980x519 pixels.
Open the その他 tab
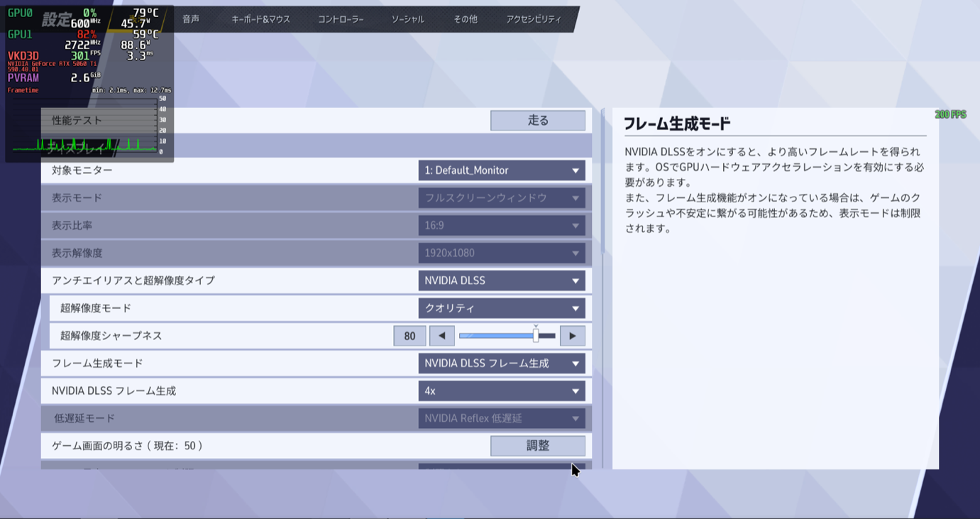[466, 19]
